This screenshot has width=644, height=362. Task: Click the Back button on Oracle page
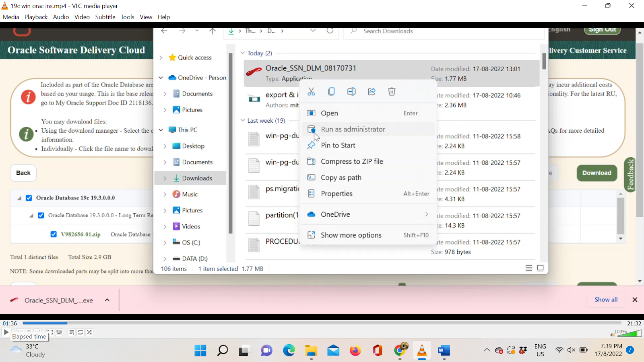23,173
